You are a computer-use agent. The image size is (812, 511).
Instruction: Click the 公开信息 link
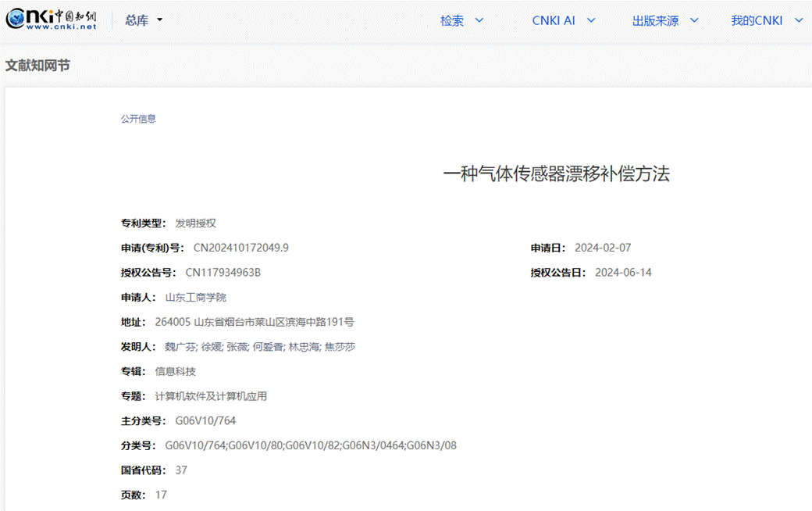point(138,119)
